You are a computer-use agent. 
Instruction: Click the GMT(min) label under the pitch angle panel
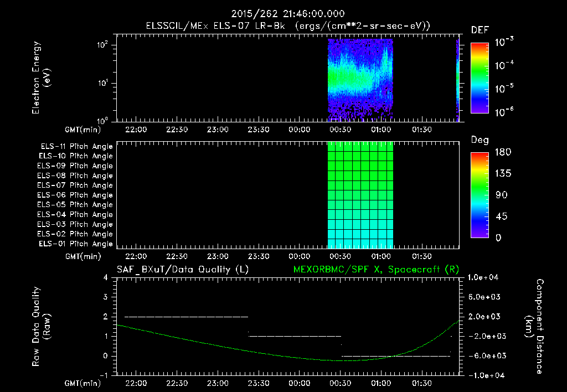click(x=83, y=256)
